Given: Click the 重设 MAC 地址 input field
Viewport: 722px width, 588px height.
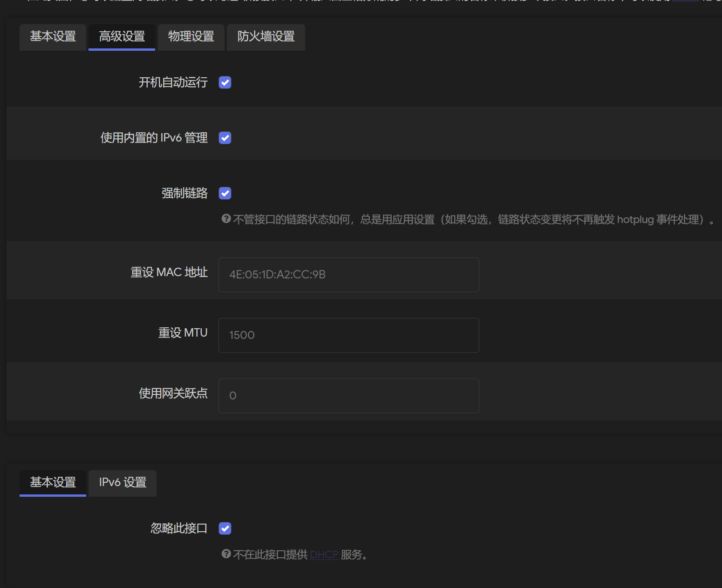Looking at the screenshot, I should click(349, 275).
